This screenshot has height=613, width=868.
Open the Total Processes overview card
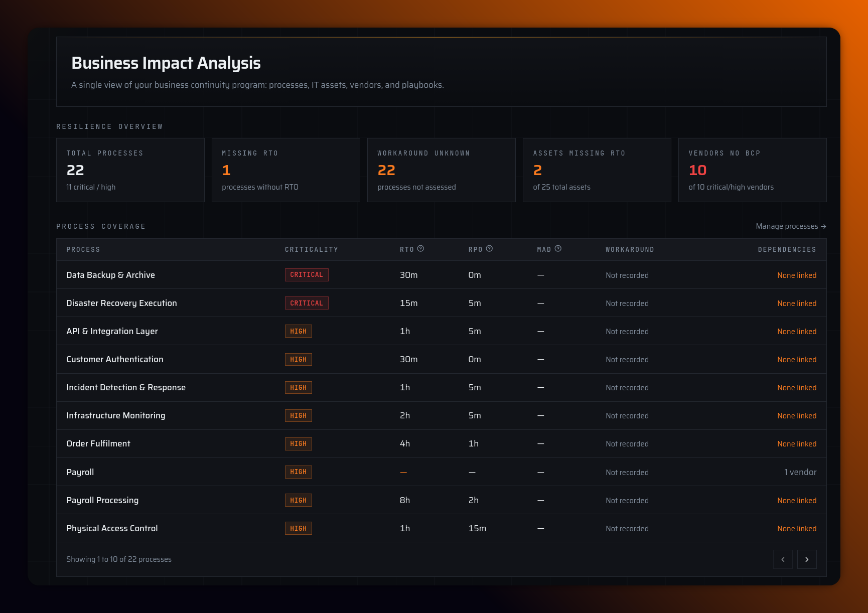tap(130, 170)
